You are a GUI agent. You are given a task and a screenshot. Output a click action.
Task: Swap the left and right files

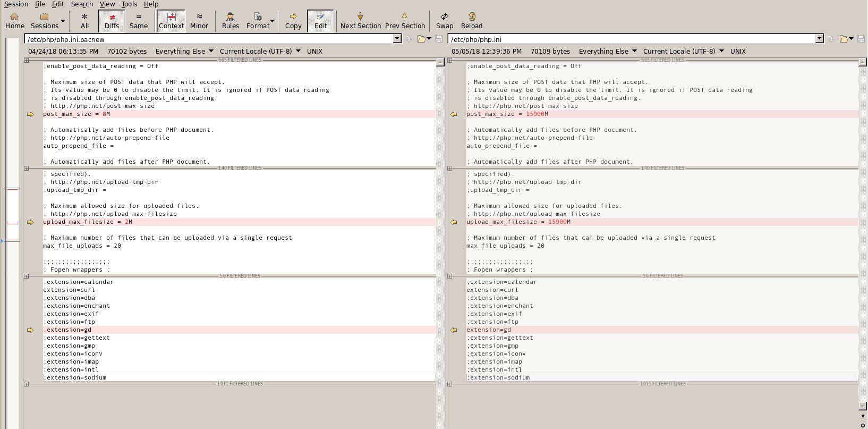coord(445,21)
